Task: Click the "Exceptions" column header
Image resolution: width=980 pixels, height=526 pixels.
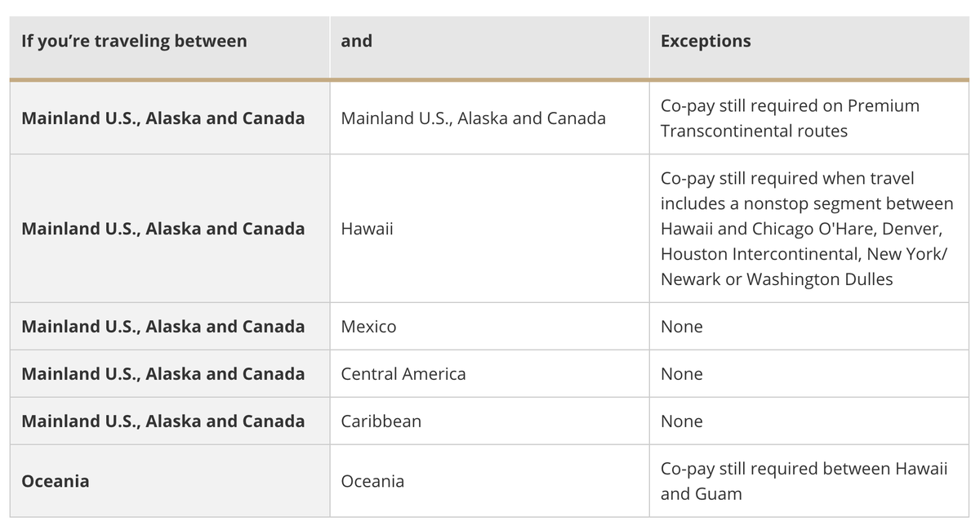Action: (x=706, y=41)
